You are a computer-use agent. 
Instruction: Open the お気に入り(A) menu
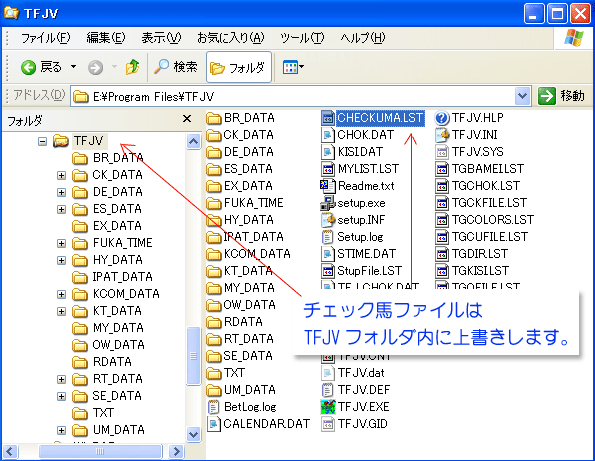tap(230, 38)
